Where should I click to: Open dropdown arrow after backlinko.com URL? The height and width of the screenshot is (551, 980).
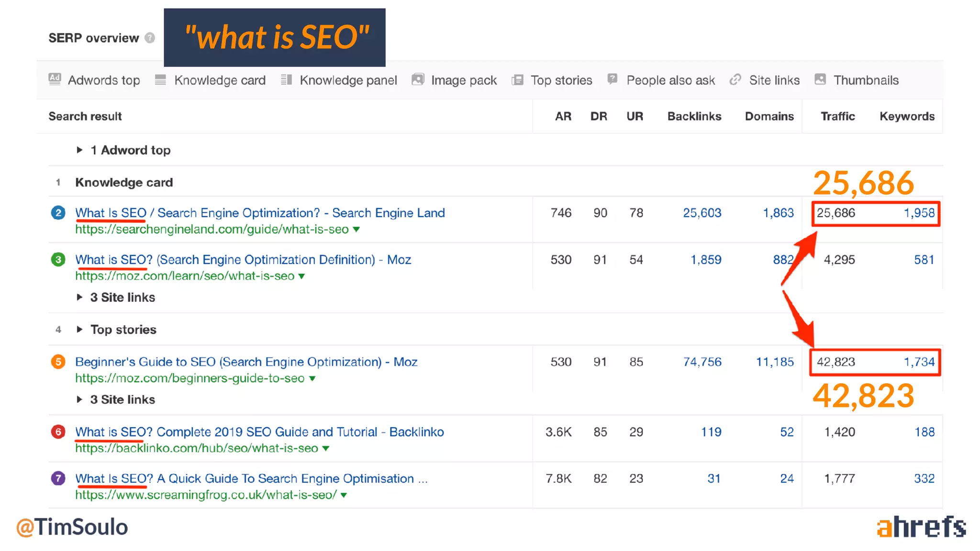point(326,449)
